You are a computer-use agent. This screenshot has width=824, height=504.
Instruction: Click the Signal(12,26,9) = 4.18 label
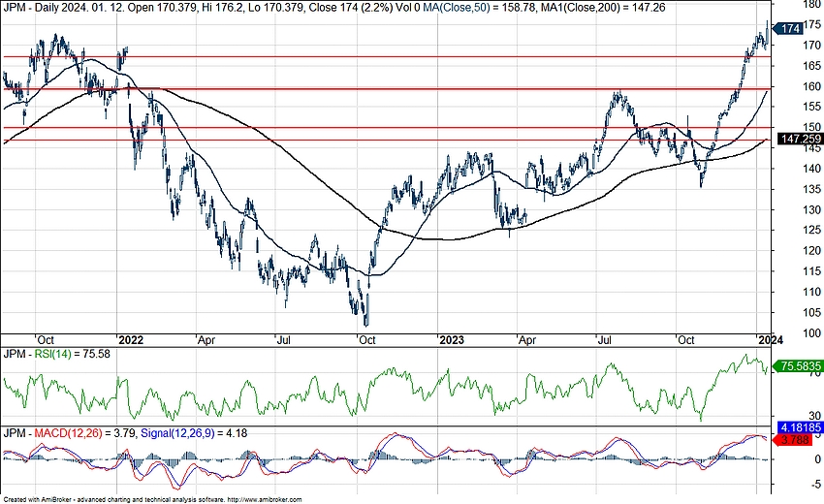coord(194,433)
